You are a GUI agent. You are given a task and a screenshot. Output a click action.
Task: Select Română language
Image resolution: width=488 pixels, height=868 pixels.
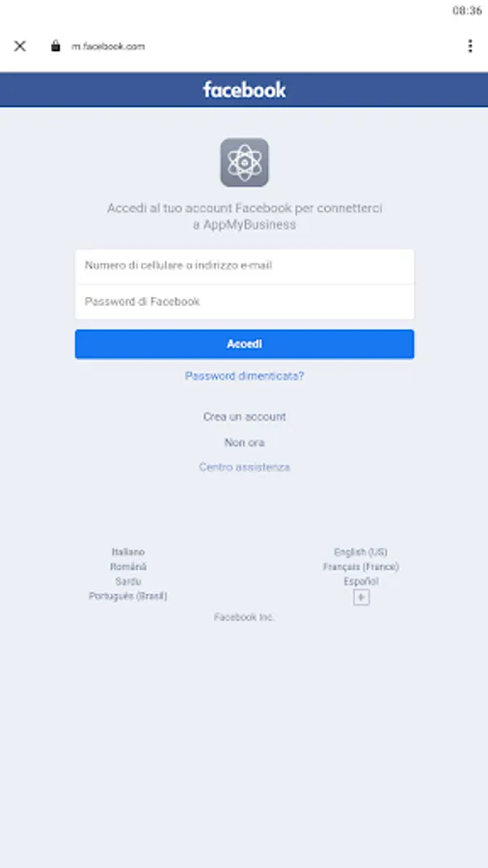tap(128, 567)
